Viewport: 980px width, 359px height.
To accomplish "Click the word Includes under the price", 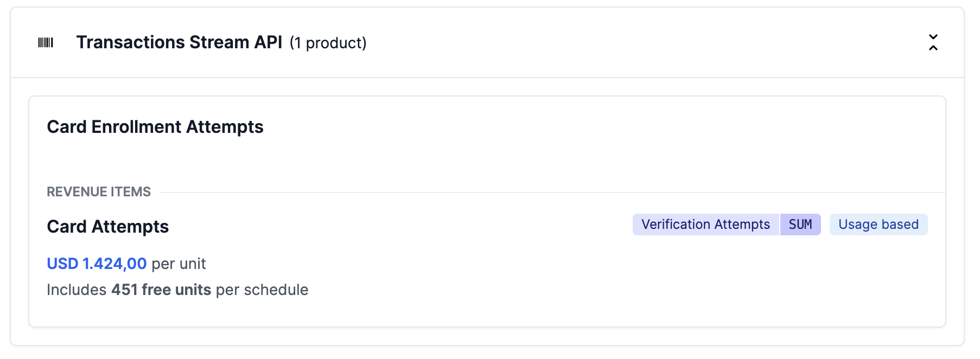I will pos(77,290).
